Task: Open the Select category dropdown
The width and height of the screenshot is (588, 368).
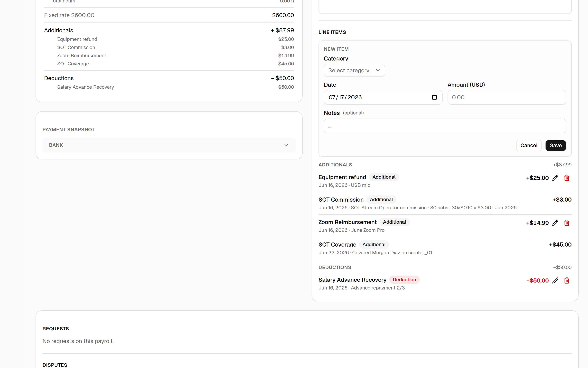Action: pyautogui.click(x=354, y=70)
